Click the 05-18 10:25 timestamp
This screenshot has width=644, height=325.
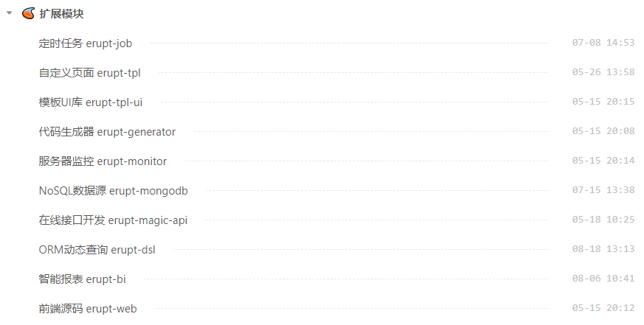point(603,220)
